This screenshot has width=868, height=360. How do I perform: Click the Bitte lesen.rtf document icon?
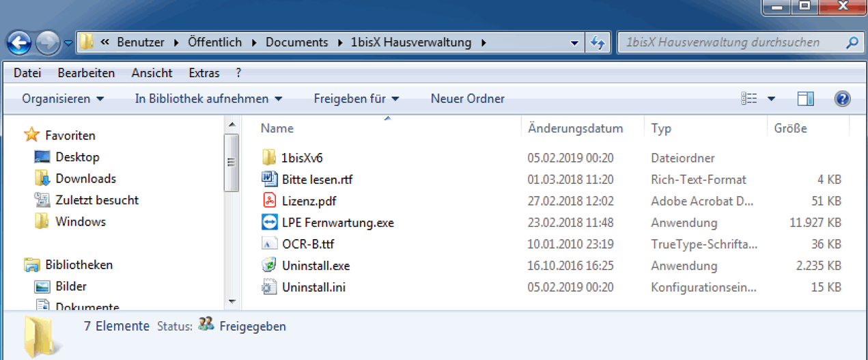click(x=269, y=179)
